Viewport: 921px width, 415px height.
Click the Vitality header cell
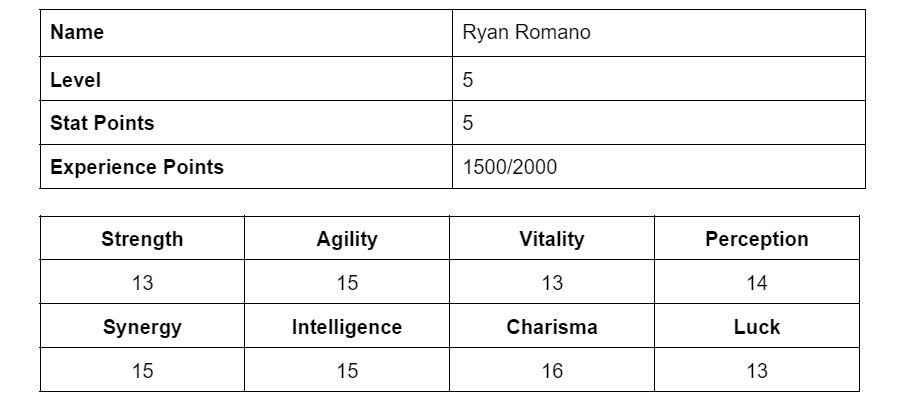552,238
